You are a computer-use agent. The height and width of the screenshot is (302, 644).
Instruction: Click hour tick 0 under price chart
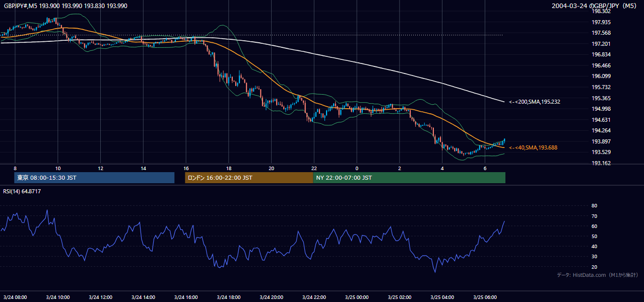(357, 168)
